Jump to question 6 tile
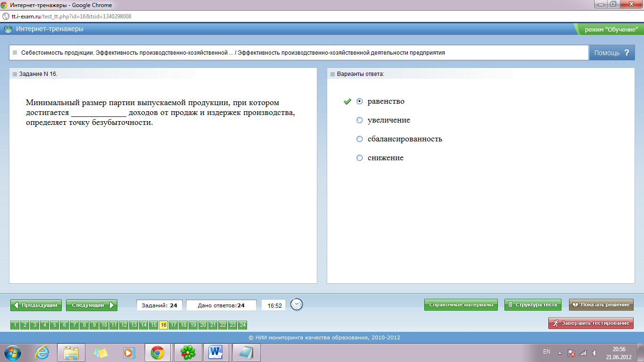 point(64,325)
